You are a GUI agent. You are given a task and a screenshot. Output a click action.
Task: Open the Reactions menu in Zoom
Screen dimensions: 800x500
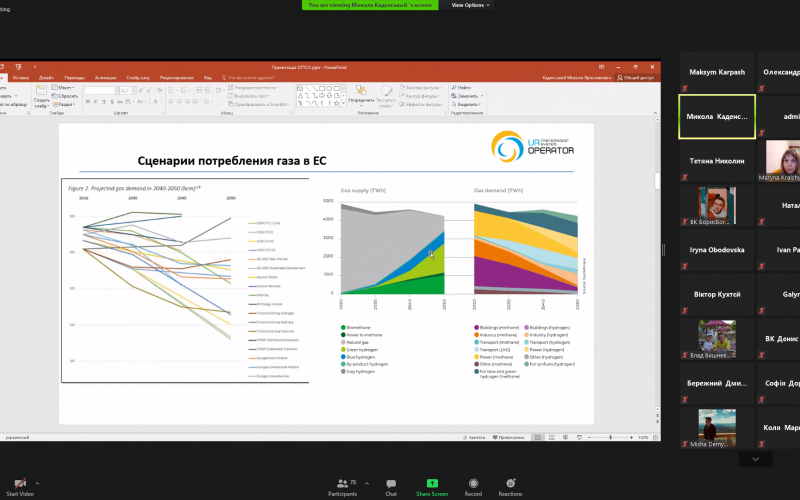(x=510, y=487)
